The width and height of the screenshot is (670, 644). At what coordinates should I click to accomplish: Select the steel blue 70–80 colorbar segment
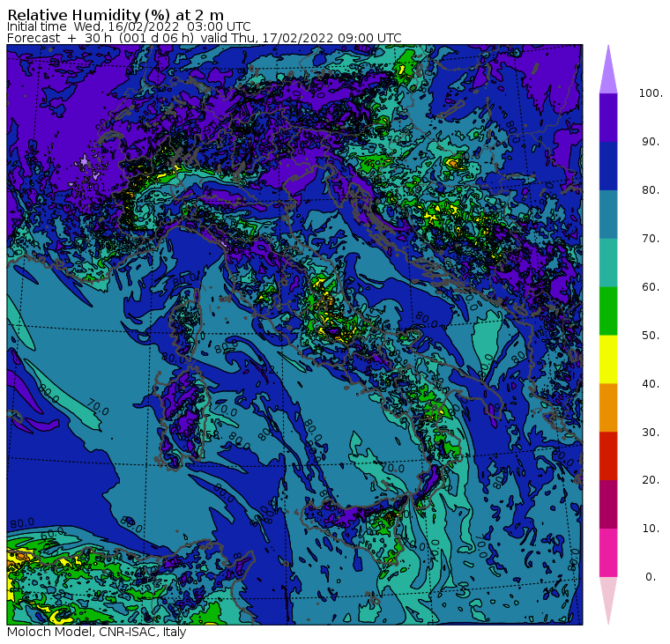[608, 214]
